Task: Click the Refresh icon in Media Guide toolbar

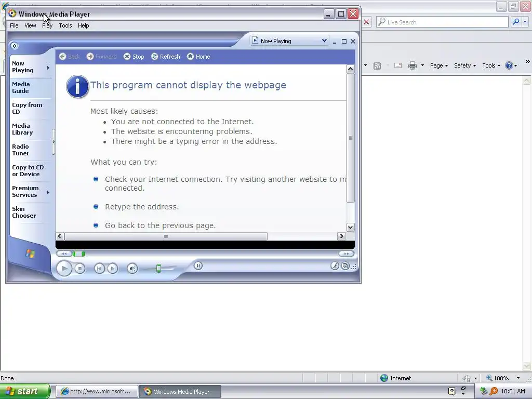Action: (x=154, y=56)
